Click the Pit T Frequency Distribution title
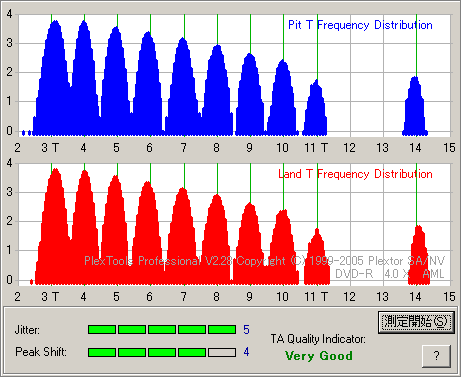461x377 pixels. tap(360, 25)
